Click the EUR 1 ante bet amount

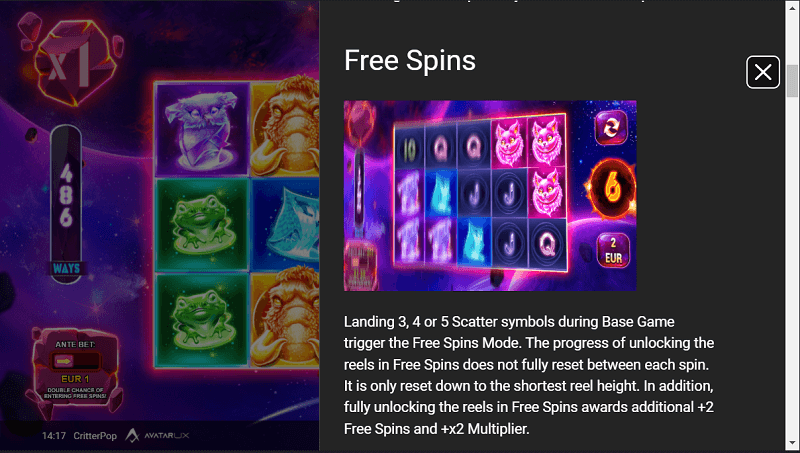[75, 379]
